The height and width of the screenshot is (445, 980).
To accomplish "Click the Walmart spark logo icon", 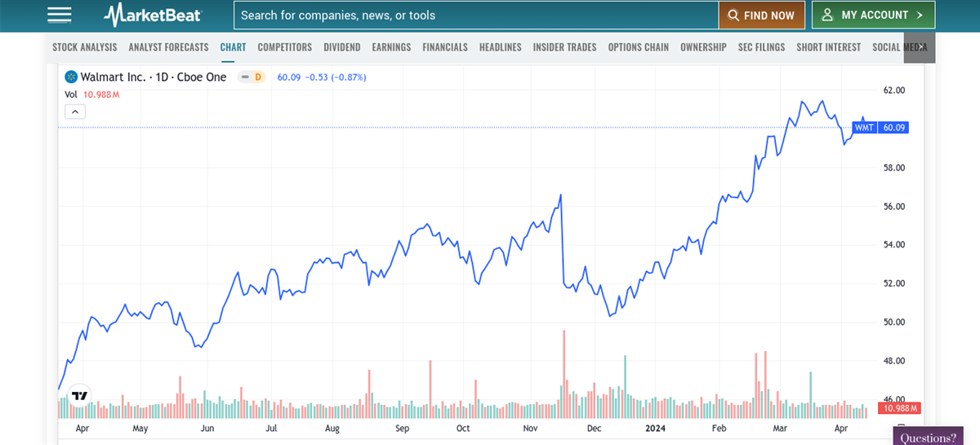I will tap(70, 77).
